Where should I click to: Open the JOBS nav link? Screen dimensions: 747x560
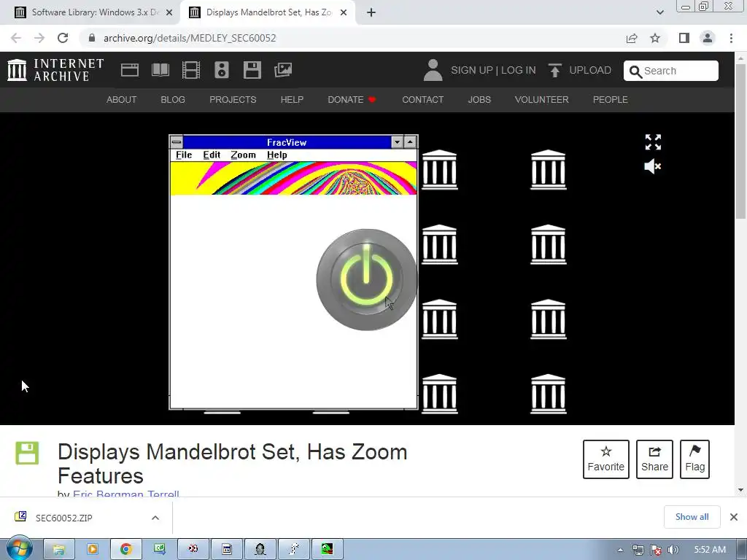click(479, 99)
